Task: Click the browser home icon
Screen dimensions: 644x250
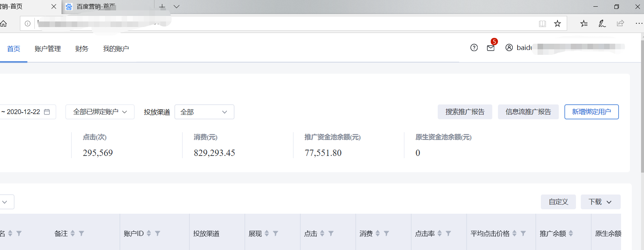Action: click(x=4, y=24)
